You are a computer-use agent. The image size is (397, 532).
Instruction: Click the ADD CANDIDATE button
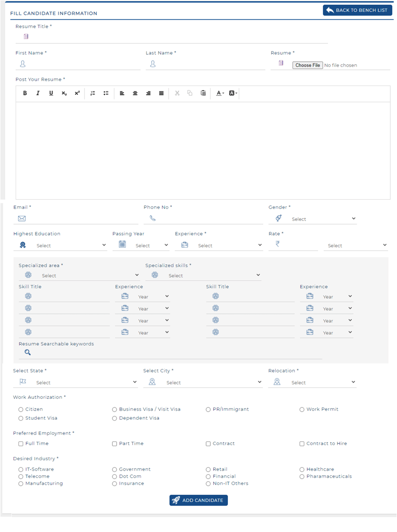point(198,500)
